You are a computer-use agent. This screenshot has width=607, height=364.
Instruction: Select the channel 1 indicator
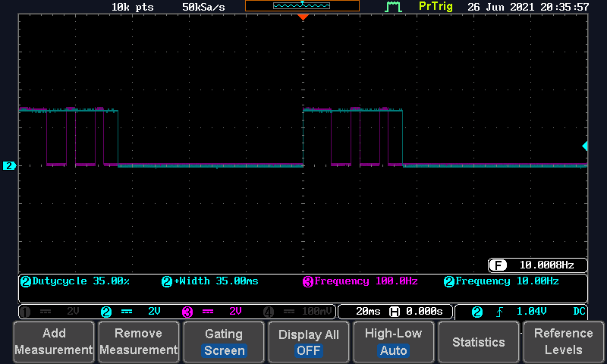pos(25,312)
